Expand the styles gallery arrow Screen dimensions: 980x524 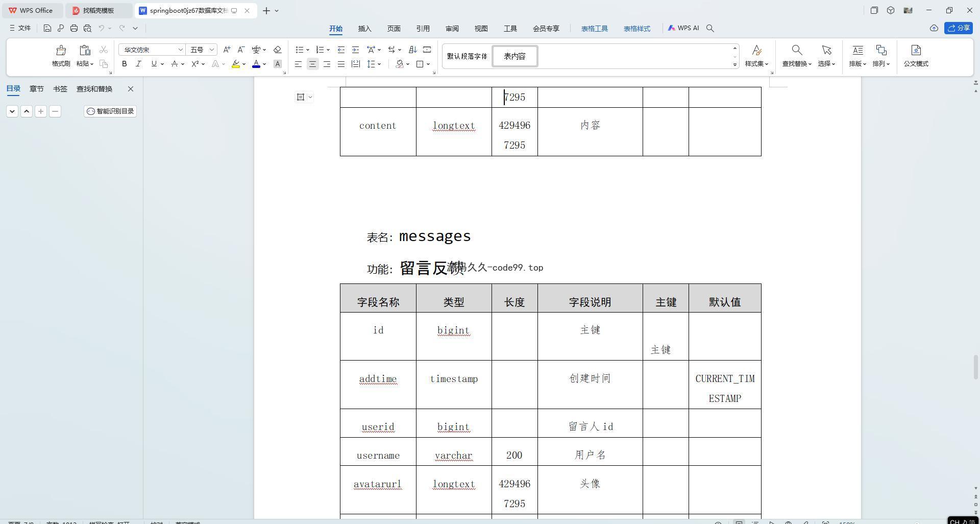(x=735, y=64)
